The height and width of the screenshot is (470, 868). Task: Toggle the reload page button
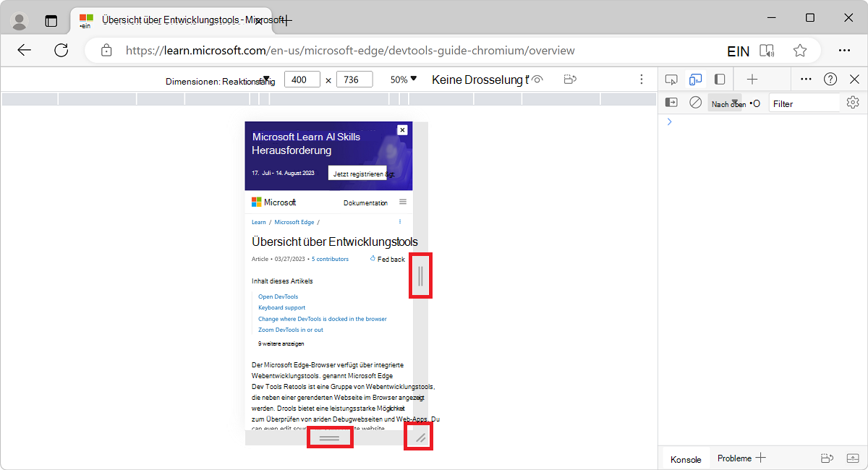tap(61, 51)
